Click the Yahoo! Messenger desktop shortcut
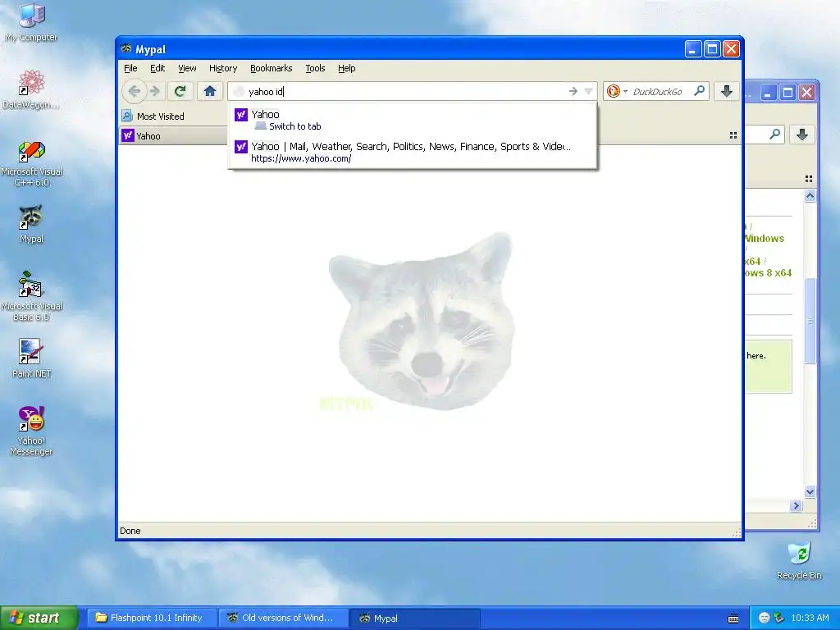Screen dimensions: 840x630 [x=32, y=431]
